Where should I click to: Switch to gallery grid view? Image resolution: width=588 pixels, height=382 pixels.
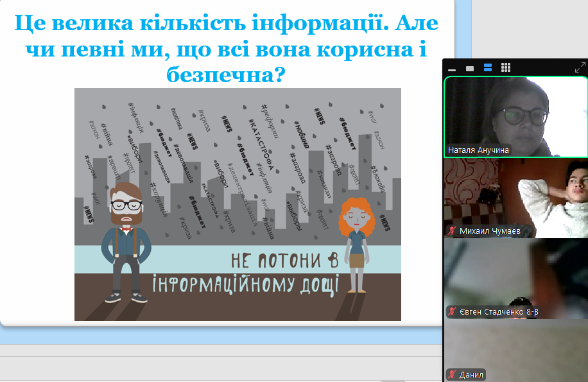pos(506,67)
